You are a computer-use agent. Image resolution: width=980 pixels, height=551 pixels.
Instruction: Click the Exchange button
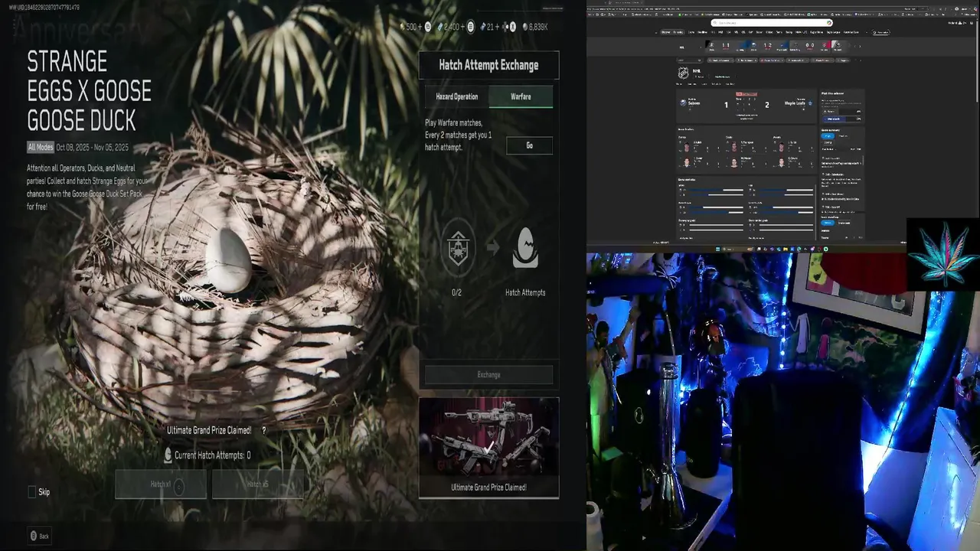point(488,375)
